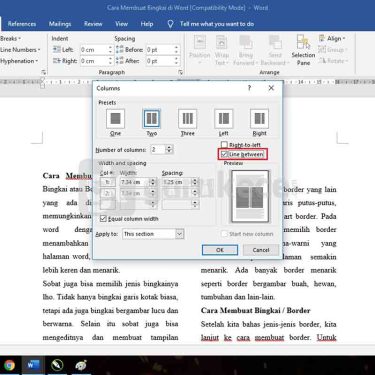375x375 pixels.
Task: Click the column layout Preview thumbnail
Action: 250,196
